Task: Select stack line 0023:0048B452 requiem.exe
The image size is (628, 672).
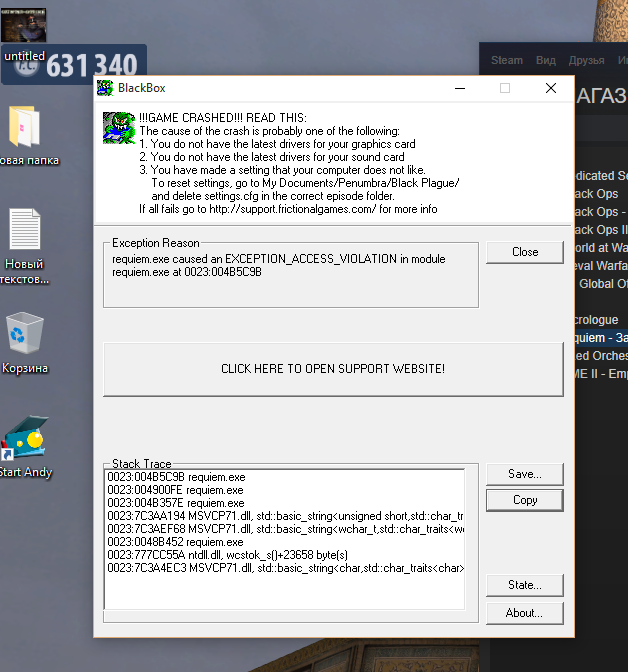Action: pyautogui.click(x=175, y=542)
